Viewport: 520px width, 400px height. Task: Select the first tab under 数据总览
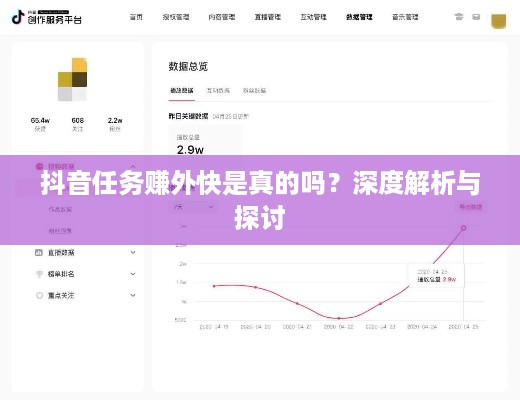[x=182, y=91]
